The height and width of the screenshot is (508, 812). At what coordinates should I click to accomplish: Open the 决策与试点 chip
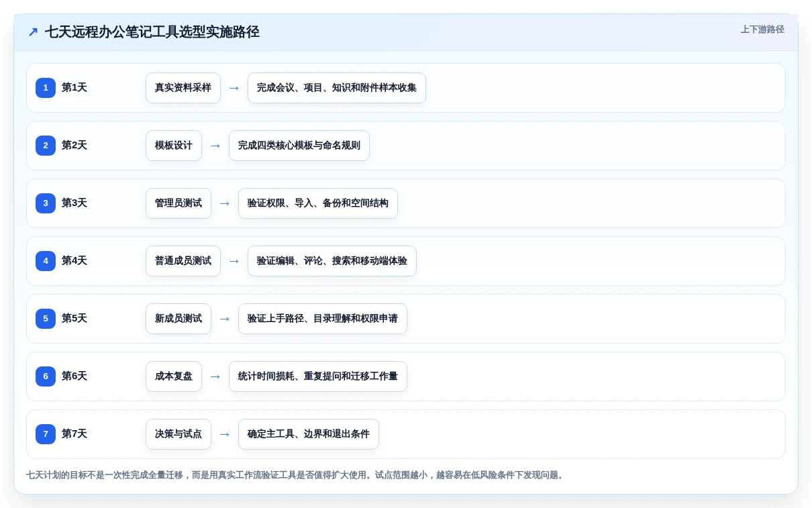[x=179, y=434]
